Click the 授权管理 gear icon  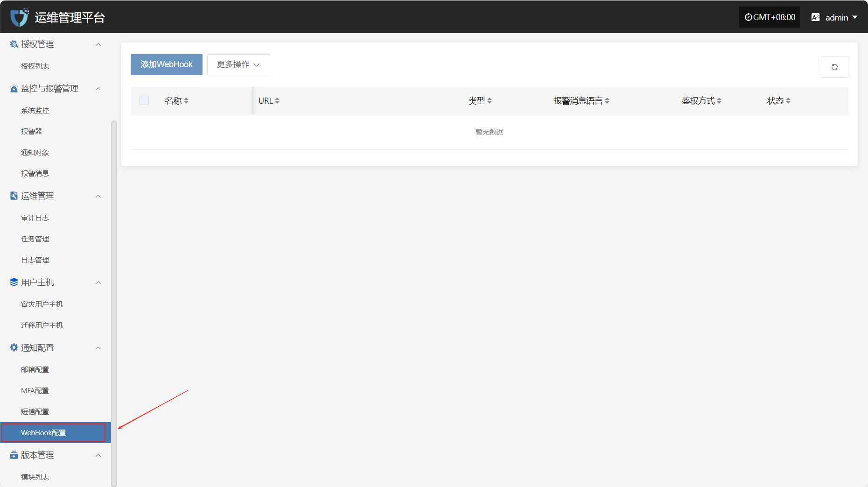pos(14,44)
